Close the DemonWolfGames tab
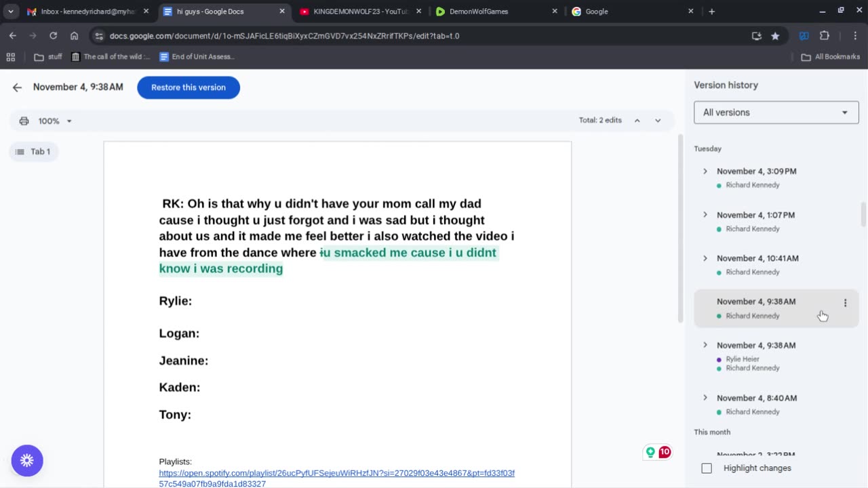Screen dimensions: 868x488 (x=555, y=12)
